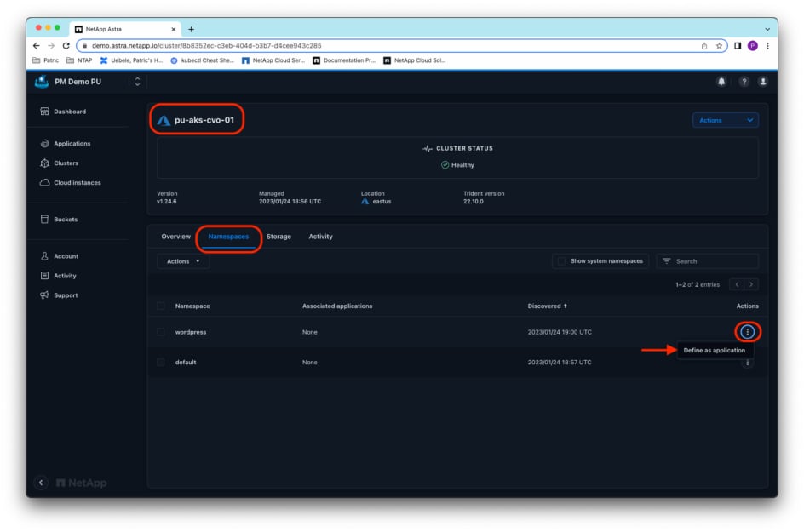Click the wordpress namespace name
The image size is (804, 532).
pyautogui.click(x=191, y=332)
